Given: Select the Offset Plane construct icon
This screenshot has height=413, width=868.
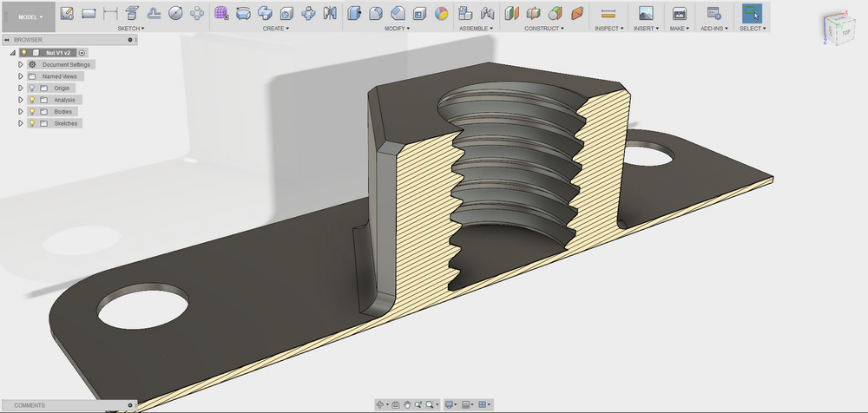Looking at the screenshot, I should [x=512, y=13].
